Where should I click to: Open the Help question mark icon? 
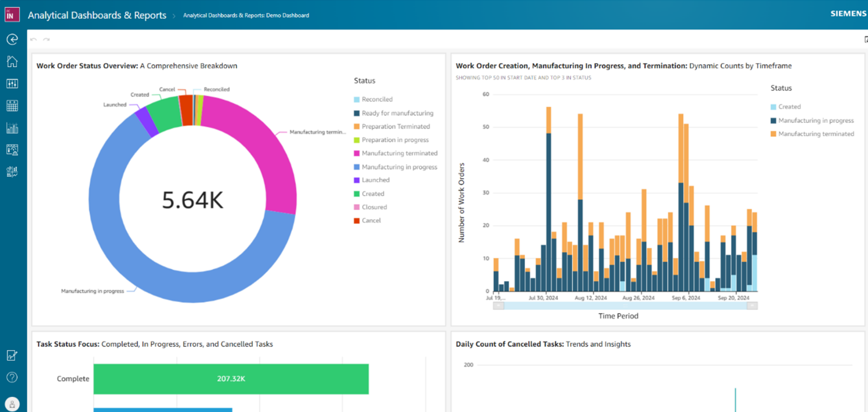click(12, 377)
